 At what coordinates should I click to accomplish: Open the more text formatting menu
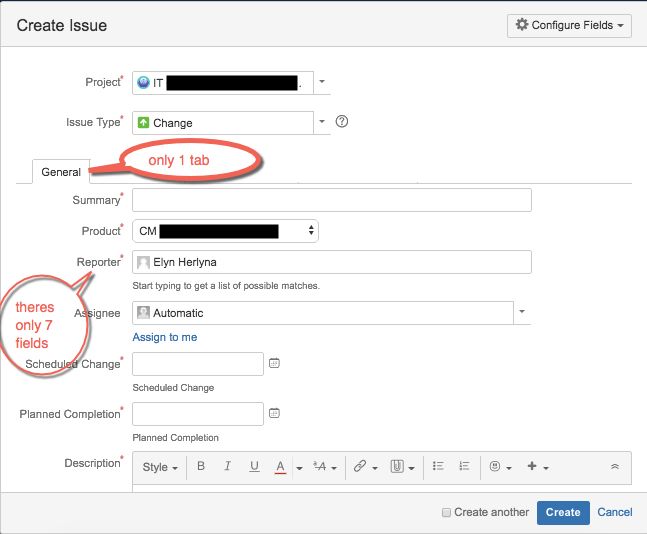(325, 467)
